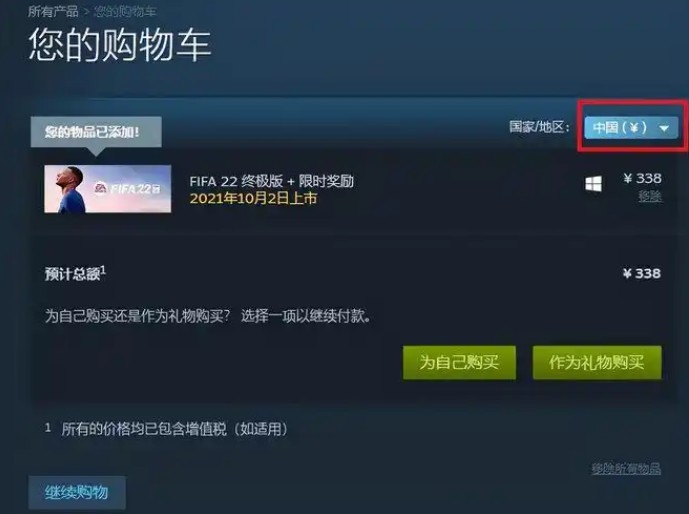Click the large 您的购物车 page heading
Viewport: 689px width, 514px height.
click(x=120, y=45)
